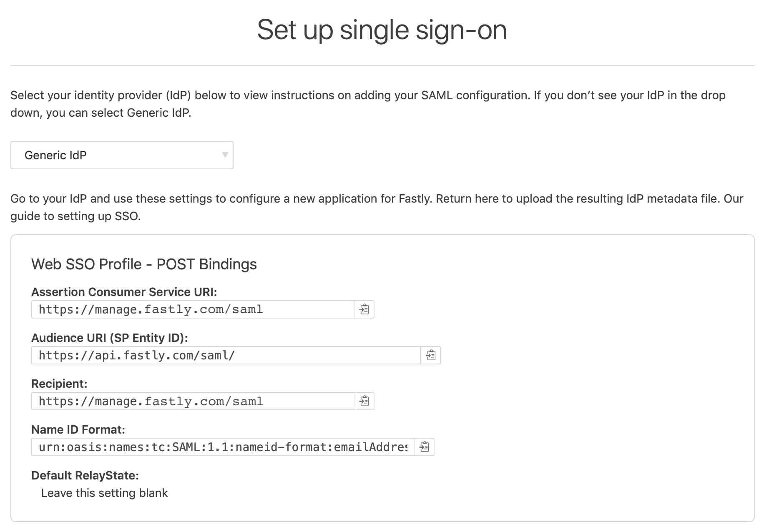Click the Audience URI (SP Entity ID) label

coord(110,338)
